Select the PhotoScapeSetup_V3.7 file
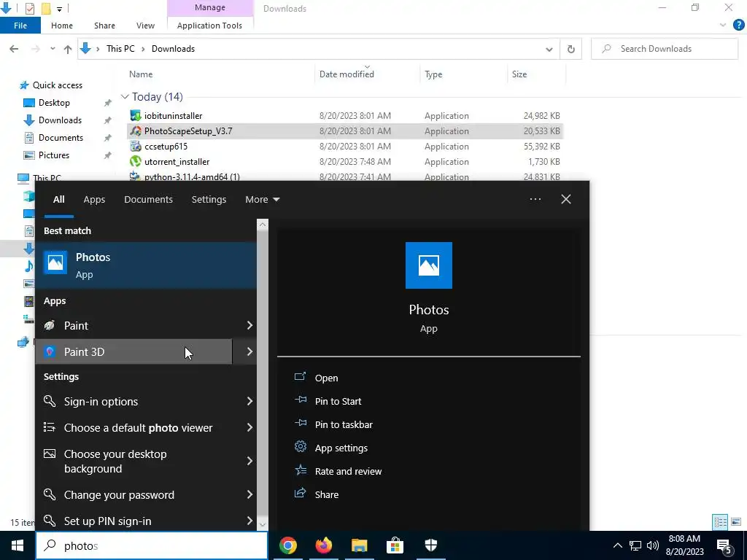This screenshot has height=560, width=747. pos(345,131)
